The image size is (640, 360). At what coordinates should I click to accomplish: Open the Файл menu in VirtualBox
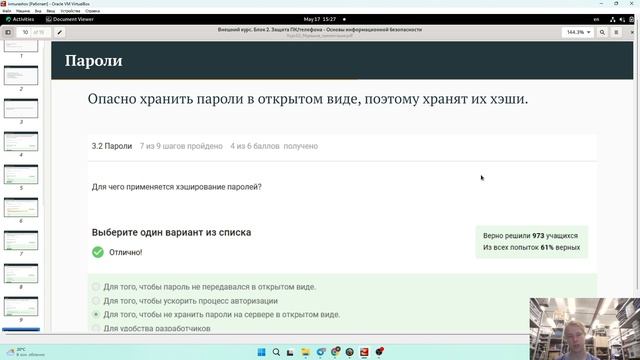7,11
